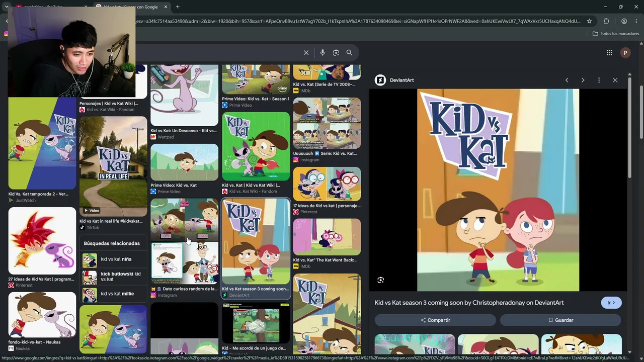Open the selected Kid vs Kat season 3 DeviantArt result
This screenshot has height=362, width=644.
tap(256, 242)
